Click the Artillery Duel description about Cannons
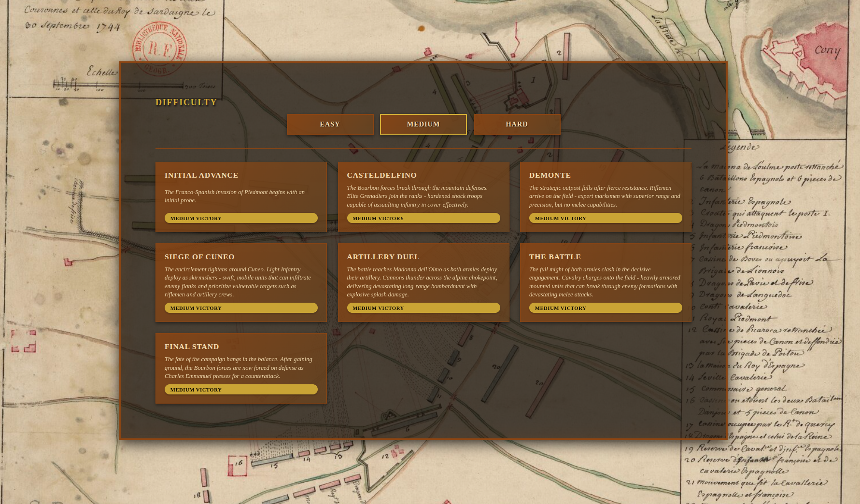The image size is (860, 504). 422,282
